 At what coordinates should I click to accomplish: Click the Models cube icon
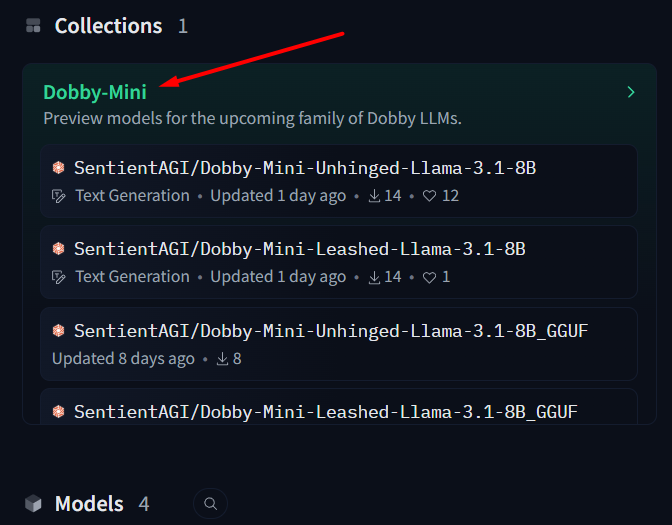pos(33,504)
